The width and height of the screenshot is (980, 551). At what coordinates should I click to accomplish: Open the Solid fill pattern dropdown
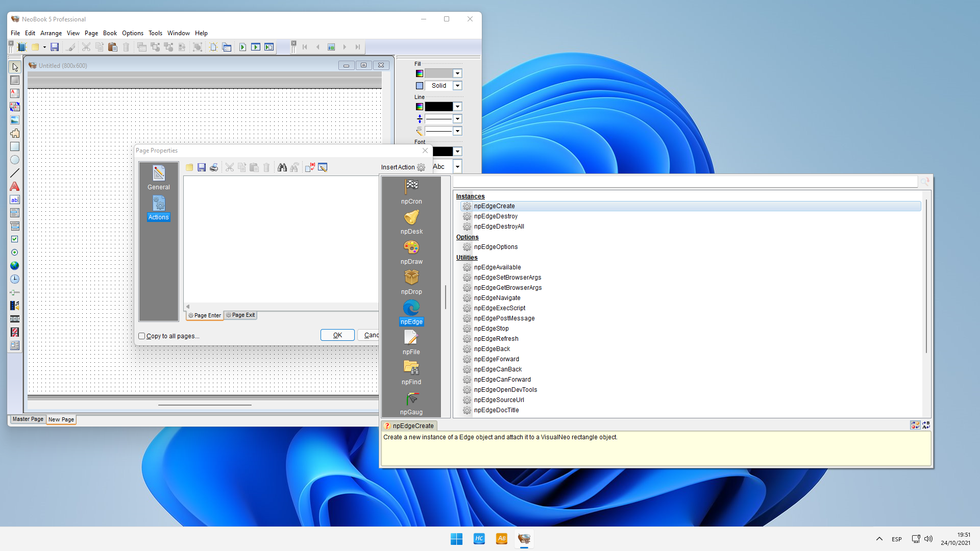click(457, 86)
